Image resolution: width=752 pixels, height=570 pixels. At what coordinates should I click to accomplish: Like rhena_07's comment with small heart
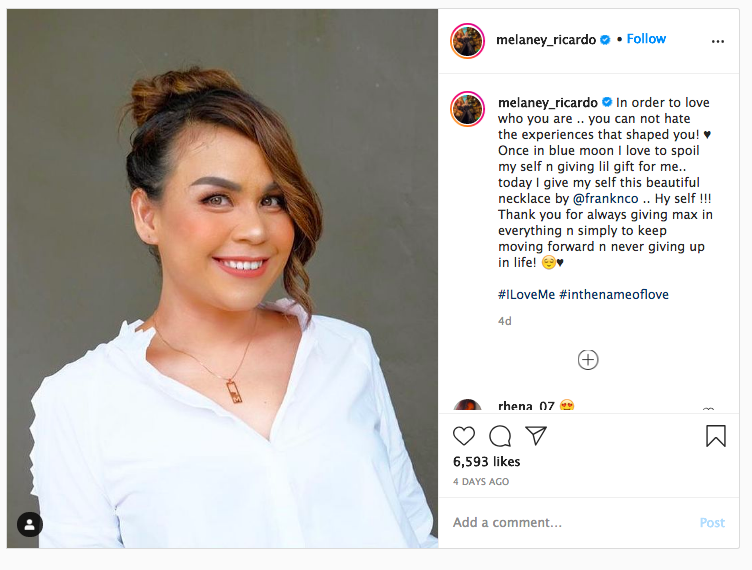coord(708,409)
